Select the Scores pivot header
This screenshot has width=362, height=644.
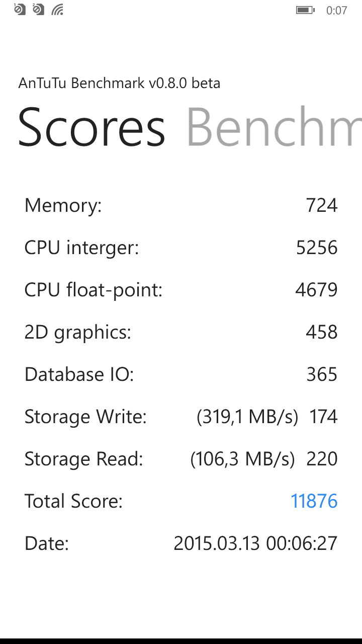coord(92,127)
